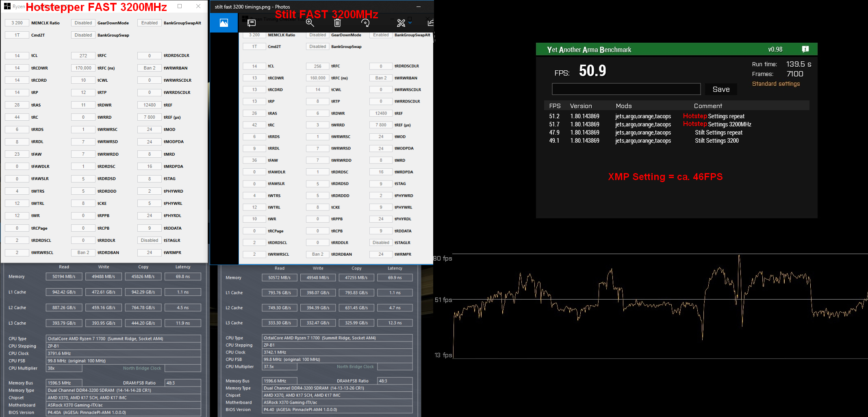Delete the photo with the trash icon
Screen dimensions: 868x417
pos(337,23)
